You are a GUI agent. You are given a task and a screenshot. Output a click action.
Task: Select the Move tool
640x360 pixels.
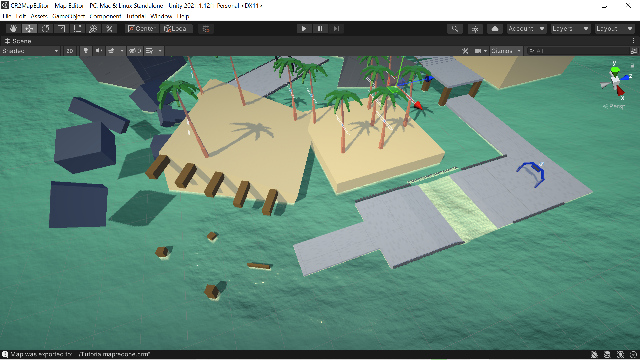tap(29, 29)
